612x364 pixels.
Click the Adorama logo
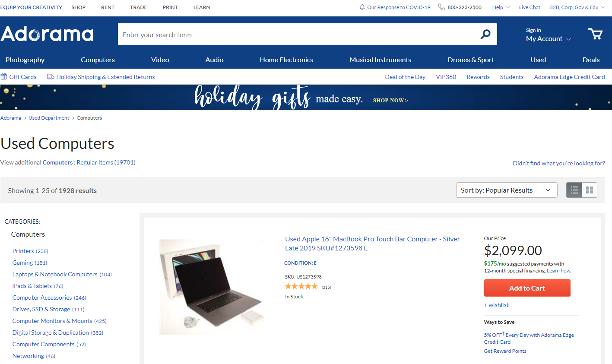pos(47,34)
